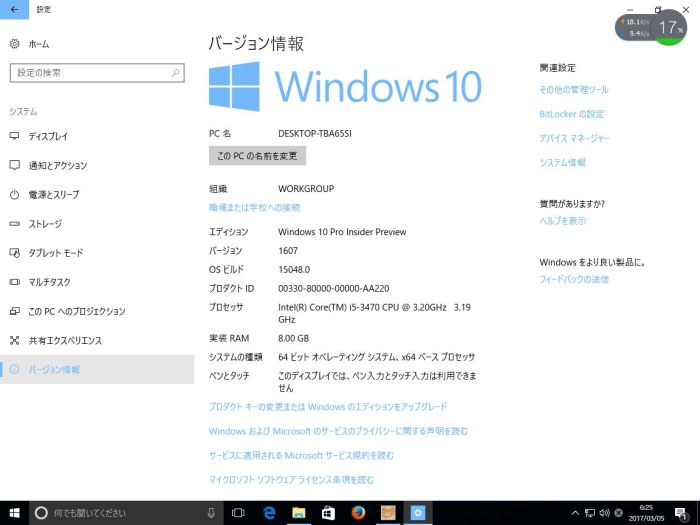Open the Windows Start menu
The image size is (700, 525).
(x=14, y=513)
